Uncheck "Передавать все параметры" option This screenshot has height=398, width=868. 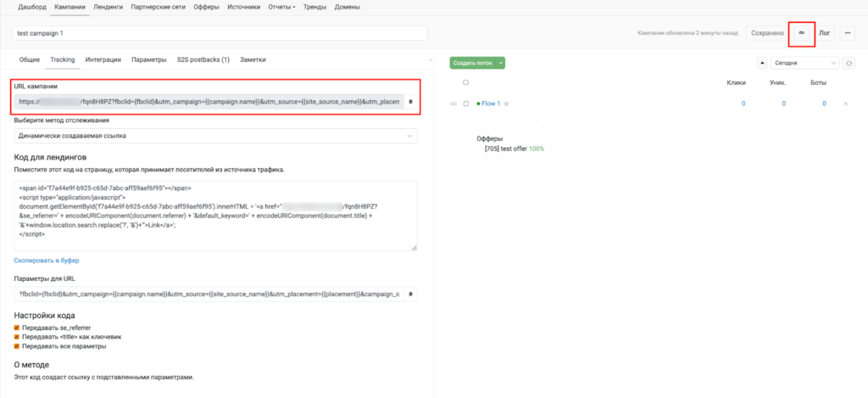pyautogui.click(x=17, y=346)
